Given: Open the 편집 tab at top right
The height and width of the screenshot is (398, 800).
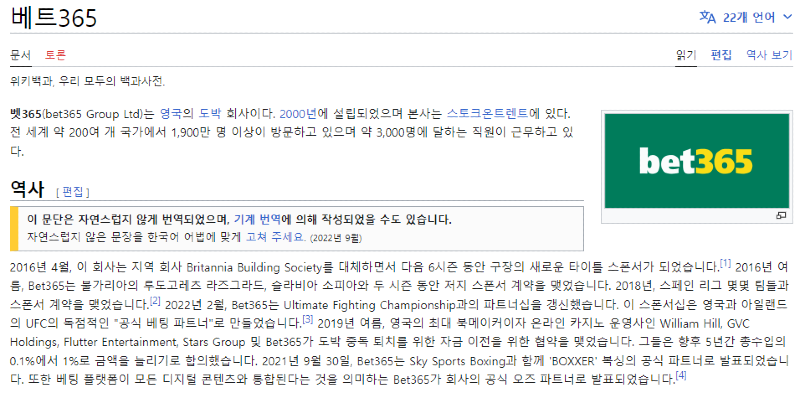Looking at the screenshot, I should pos(721,55).
